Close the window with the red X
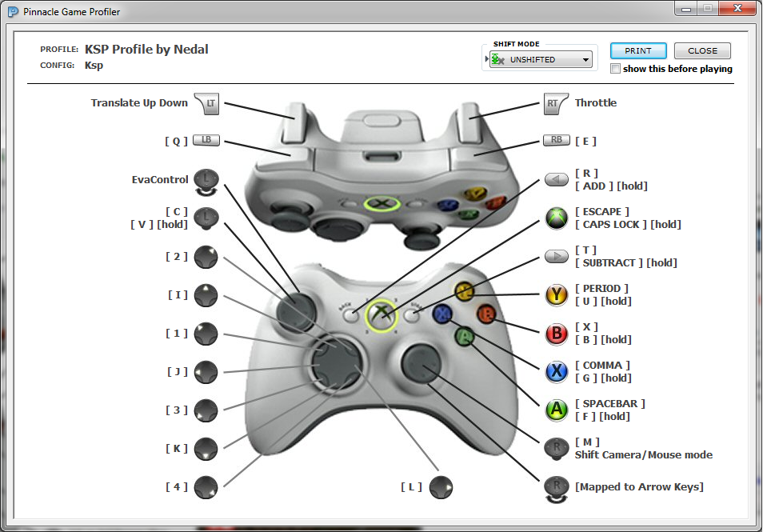This screenshot has width=763, height=532. click(737, 8)
